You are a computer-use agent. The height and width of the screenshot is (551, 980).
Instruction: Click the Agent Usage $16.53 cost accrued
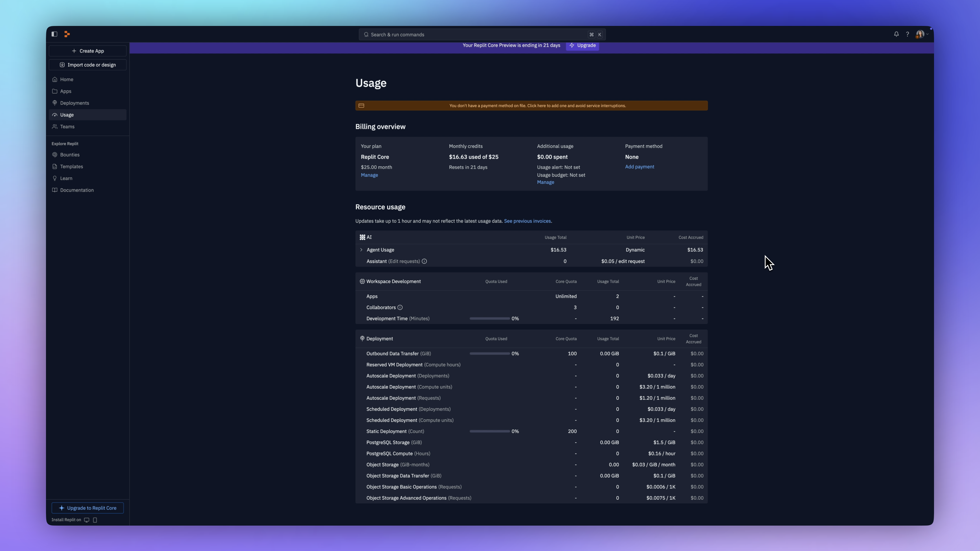pos(695,250)
